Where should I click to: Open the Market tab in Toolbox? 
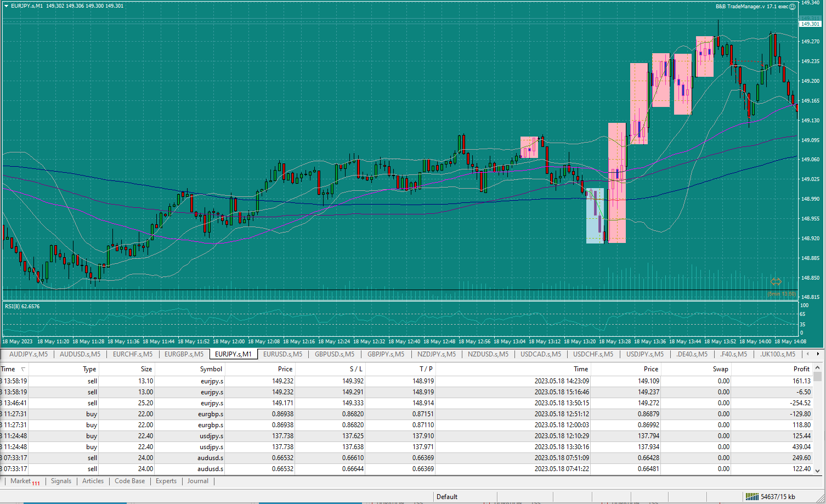24,482
